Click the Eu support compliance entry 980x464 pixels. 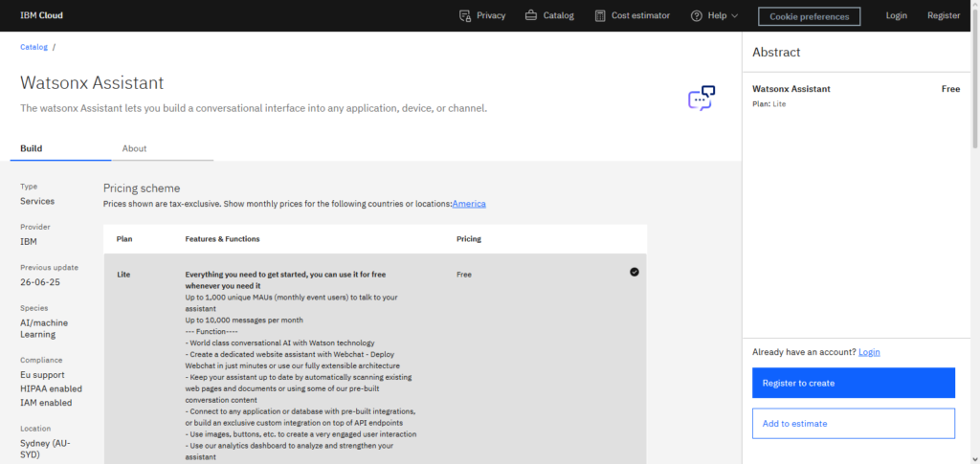pyautogui.click(x=42, y=375)
